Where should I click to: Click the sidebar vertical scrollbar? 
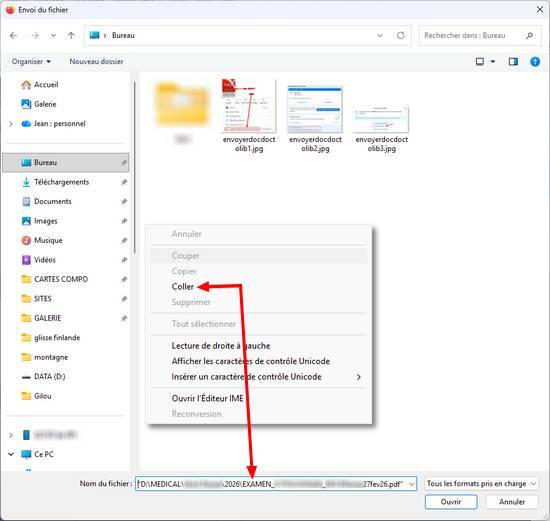click(135, 167)
